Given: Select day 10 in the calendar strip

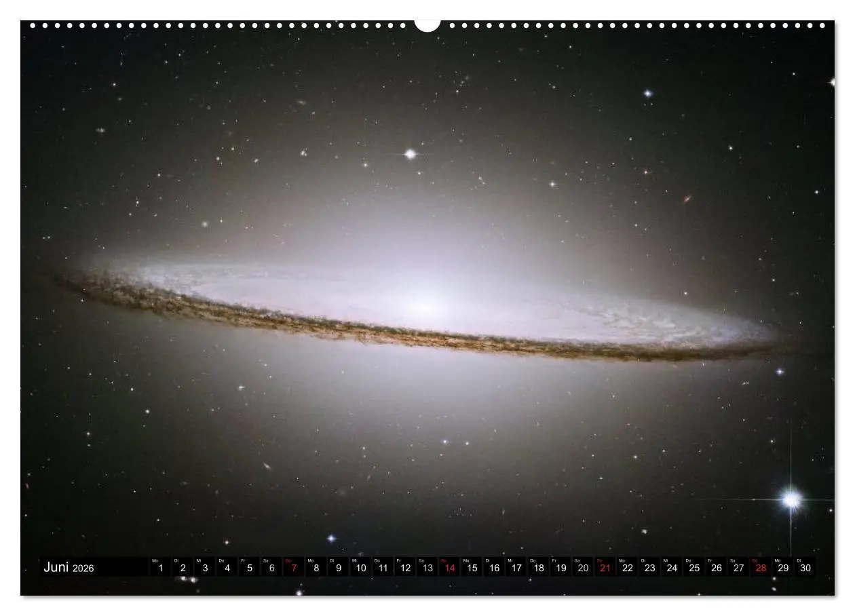Looking at the screenshot, I should [x=361, y=568].
